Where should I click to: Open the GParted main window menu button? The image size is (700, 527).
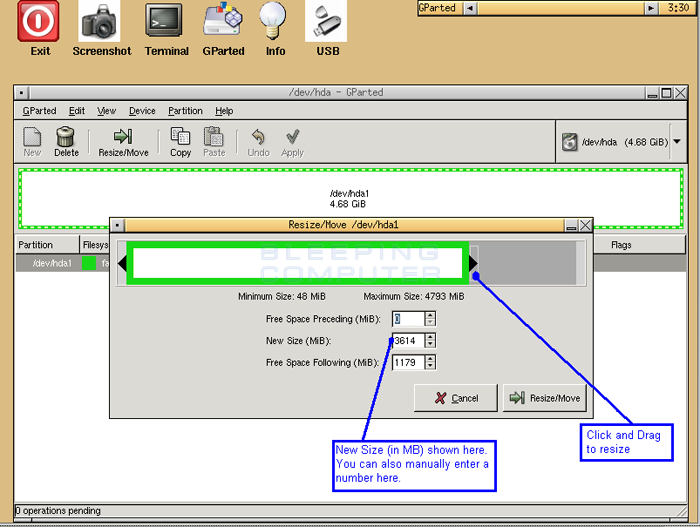pos(21,93)
